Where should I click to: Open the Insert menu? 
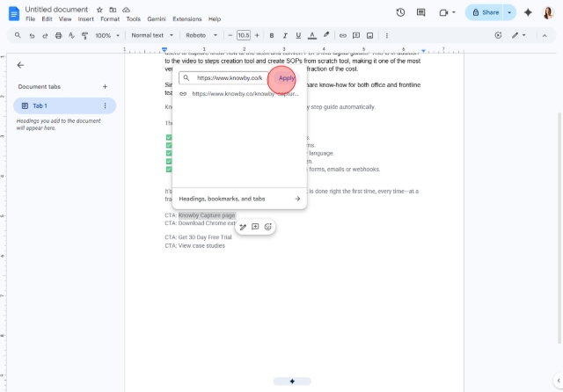[x=86, y=19]
